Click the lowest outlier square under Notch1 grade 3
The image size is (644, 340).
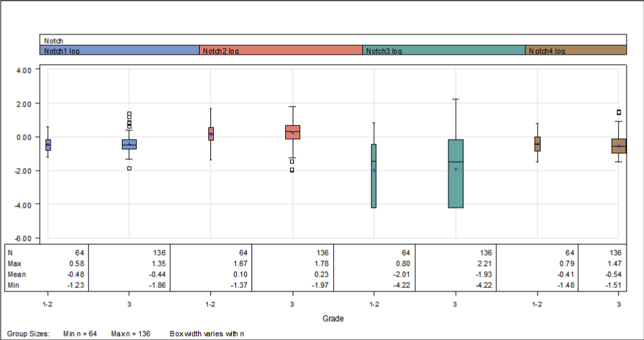pyautogui.click(x=129, y=168)
